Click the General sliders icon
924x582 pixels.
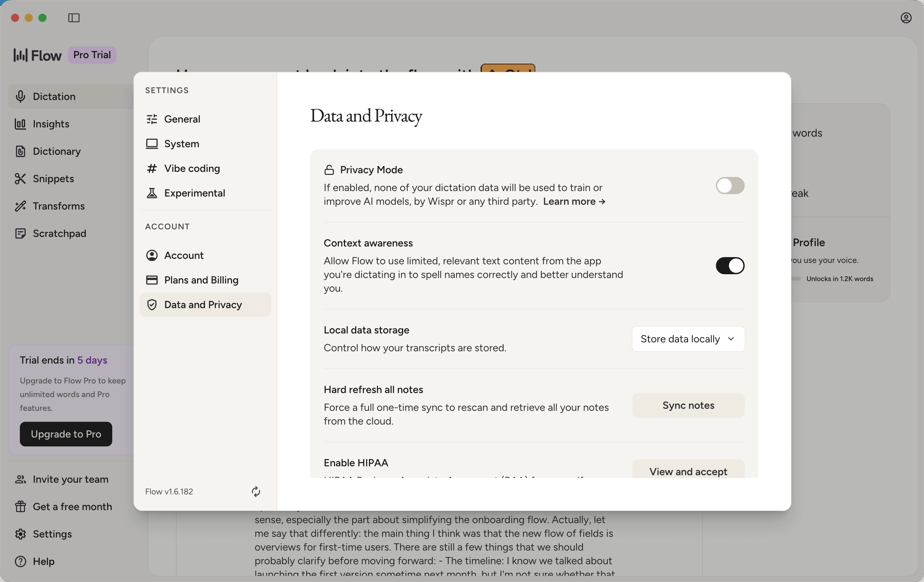pyautogui.click(x=152, y=119)
